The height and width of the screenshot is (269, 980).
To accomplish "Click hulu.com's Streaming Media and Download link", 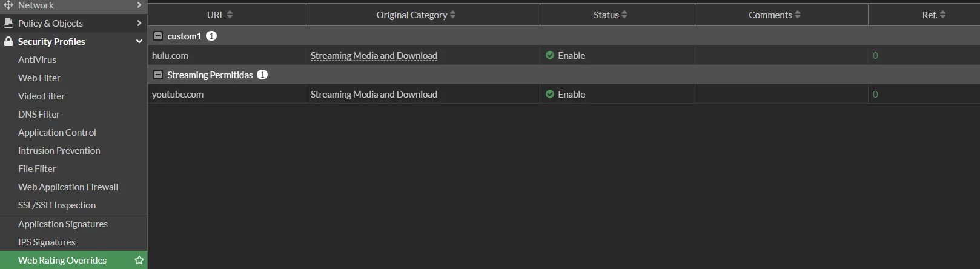I will 374,55.
